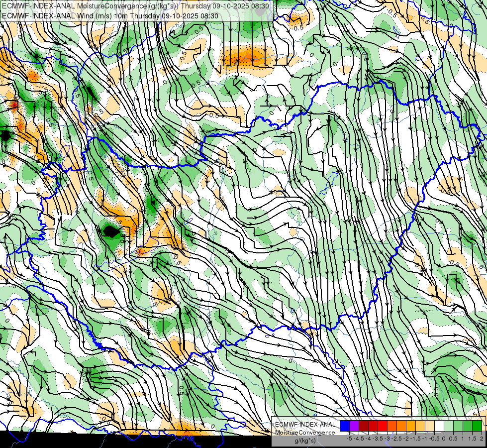Viewport: 487px width, 448px height.
Task: Click the '2' legend tick label
Action: (x=482, y=439)
